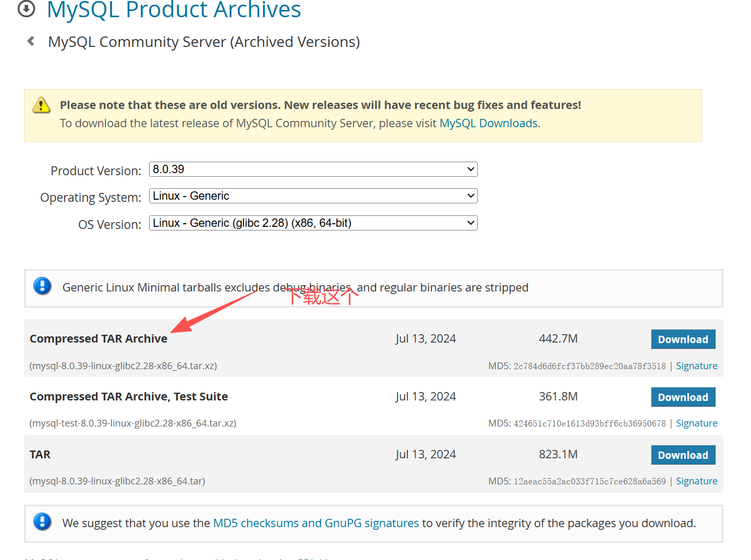Click the Jul 13, 2024 date of the Test Suite
Image resolution: width=751 pixels, height=560 pixels.
(426, 397)
